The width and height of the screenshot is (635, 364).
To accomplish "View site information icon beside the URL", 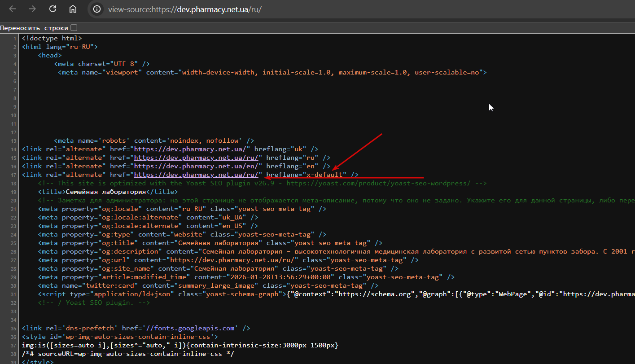I will [96, 9].
